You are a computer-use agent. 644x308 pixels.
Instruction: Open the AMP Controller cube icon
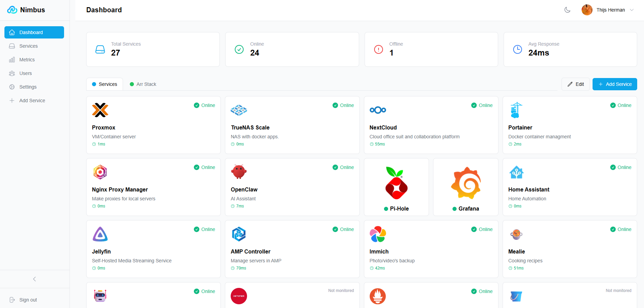click(x=239, y=234)
